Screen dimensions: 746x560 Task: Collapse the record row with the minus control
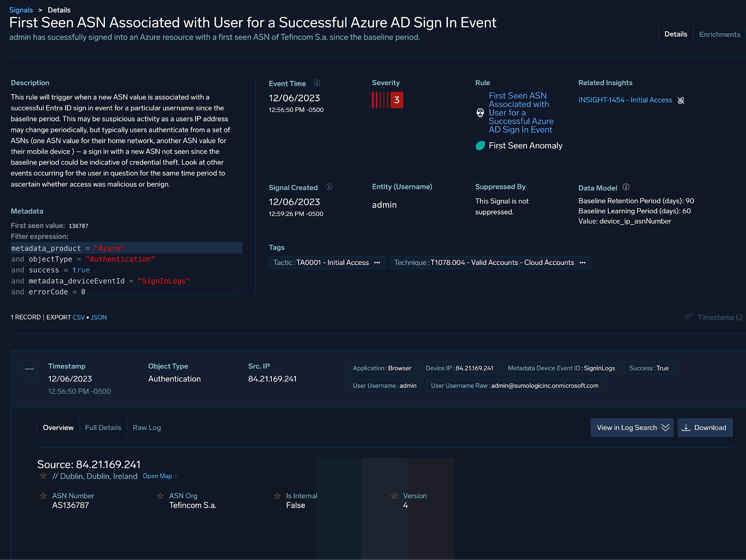[x=29, y=369]
